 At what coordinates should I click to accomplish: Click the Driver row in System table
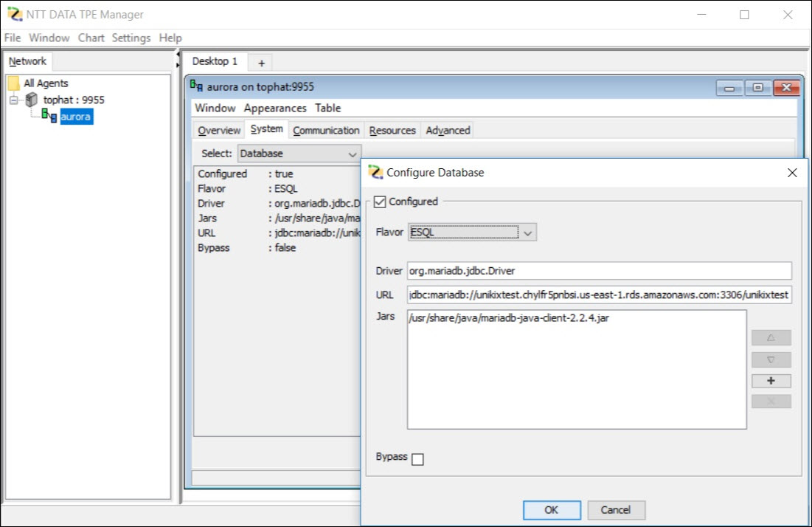click(277, 204)
